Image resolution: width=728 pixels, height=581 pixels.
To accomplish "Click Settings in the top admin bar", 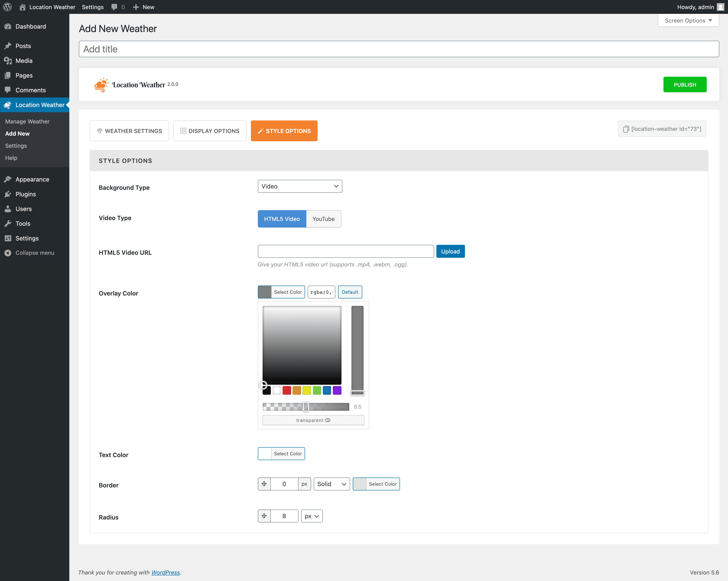I will click(x=93, y=7).
